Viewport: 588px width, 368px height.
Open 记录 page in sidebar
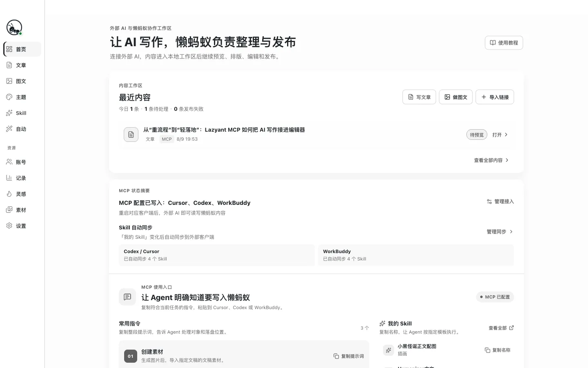[x=22, y=178]
